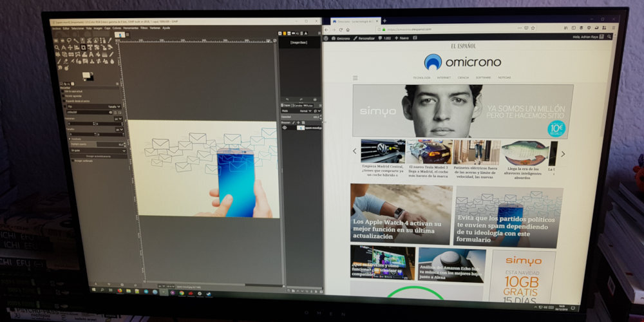The width and height of the screenshot is (644, 322).
Task: Select the Dodge/Burn tool
Action: [66, 68]
